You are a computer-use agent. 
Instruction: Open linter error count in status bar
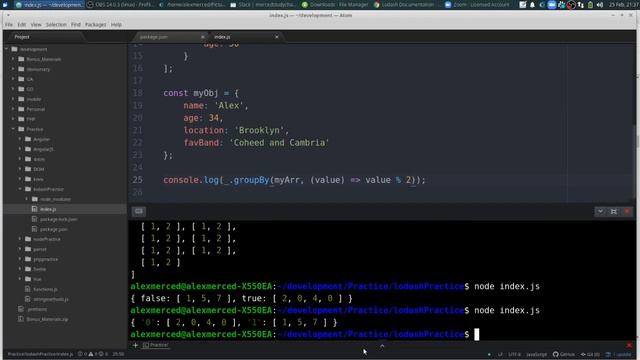click(x=82, y=354)
